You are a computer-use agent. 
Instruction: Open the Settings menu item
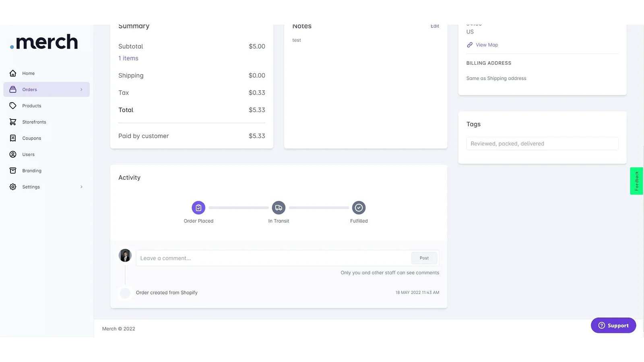(x=46, y=187)
